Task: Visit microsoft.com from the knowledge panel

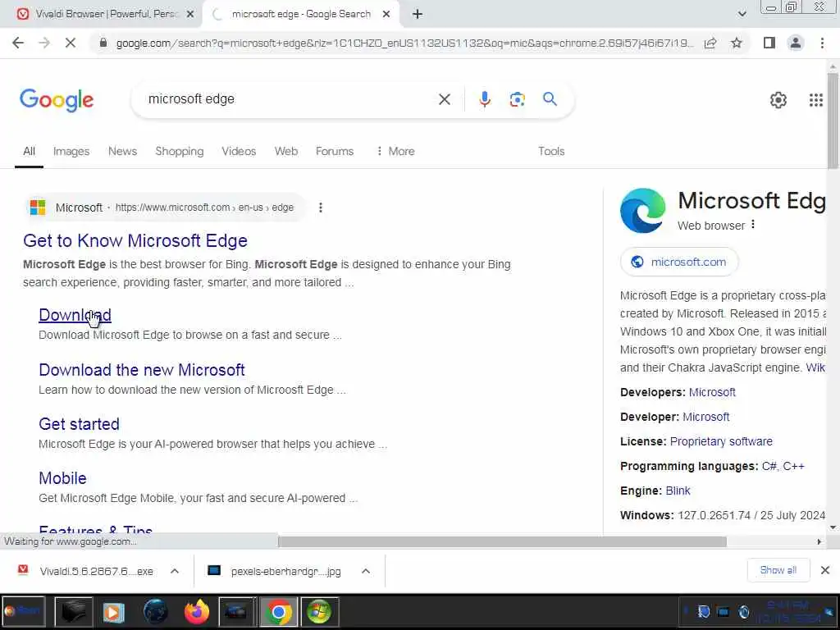Action: tap(679, 262)
